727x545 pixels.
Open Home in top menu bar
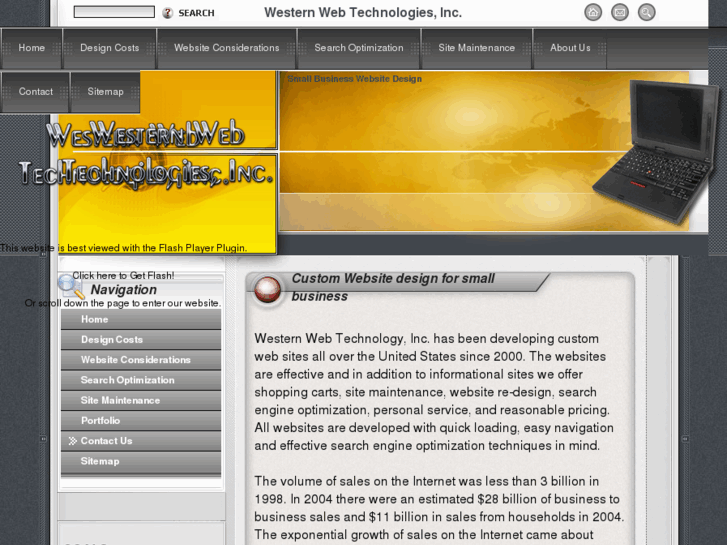[x=32, y=48]
